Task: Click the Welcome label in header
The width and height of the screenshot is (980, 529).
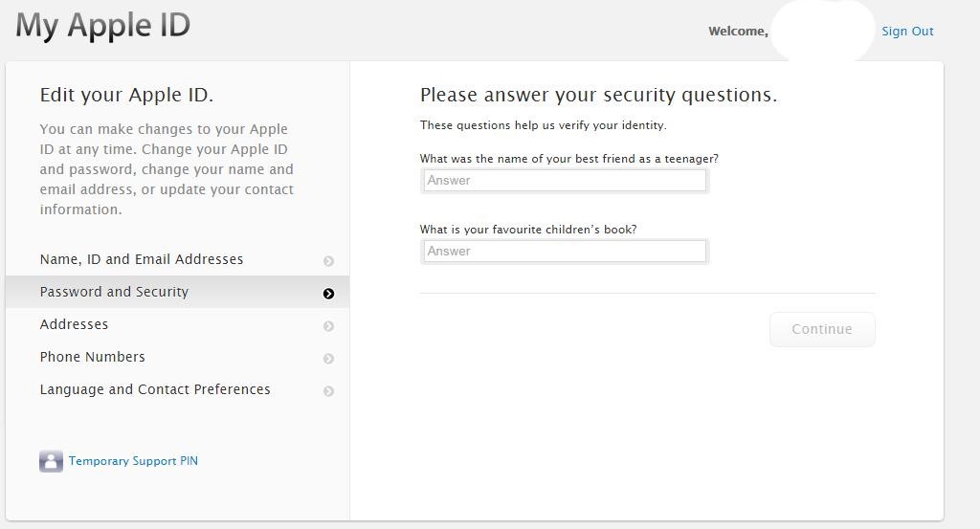Action: click(738, 32)
